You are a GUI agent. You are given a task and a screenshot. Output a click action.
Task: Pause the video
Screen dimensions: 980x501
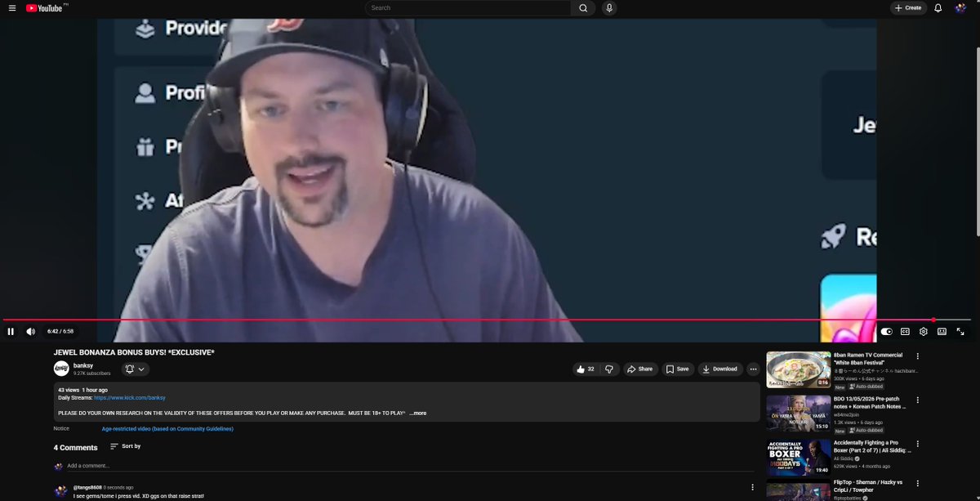pyautogui.click(x=11, y=331)
